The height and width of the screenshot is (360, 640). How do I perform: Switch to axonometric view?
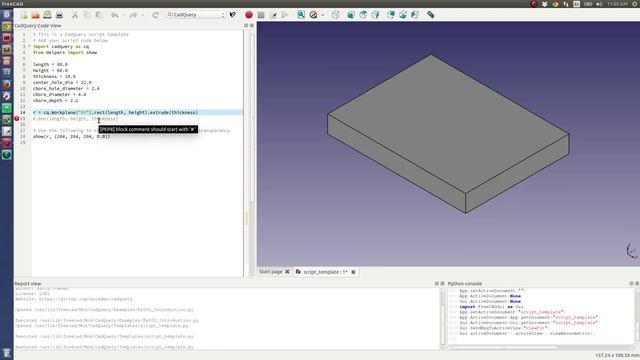pyautogui.click(x=336, y=15)
